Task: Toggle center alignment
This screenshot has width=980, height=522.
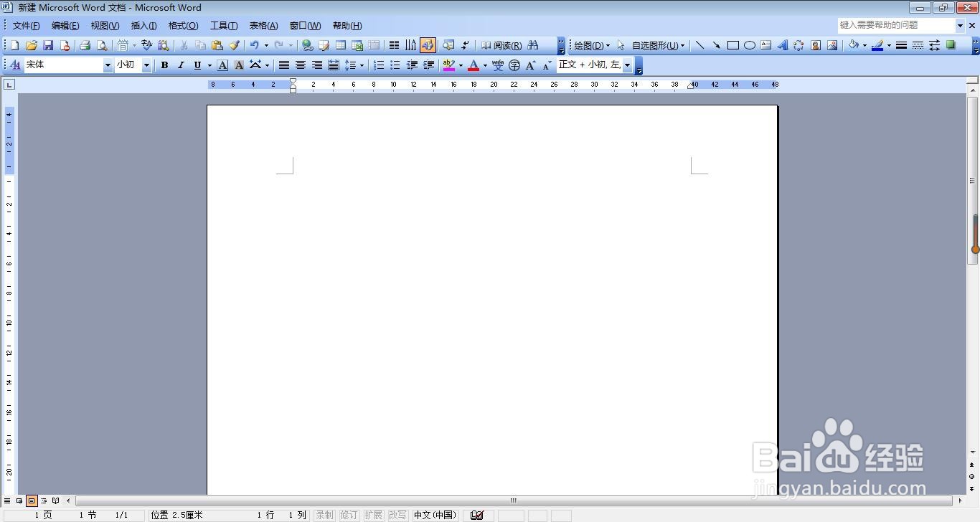Action: click(301, 65)
